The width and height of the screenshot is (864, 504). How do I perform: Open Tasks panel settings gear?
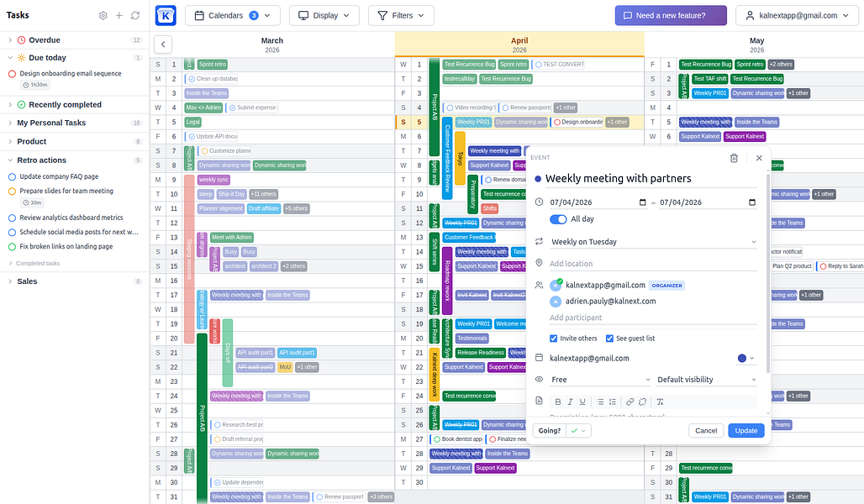coord(103,15)
